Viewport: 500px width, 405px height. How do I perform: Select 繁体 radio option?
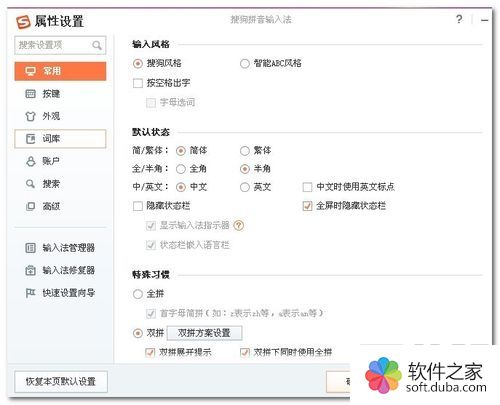pos(245,151)
